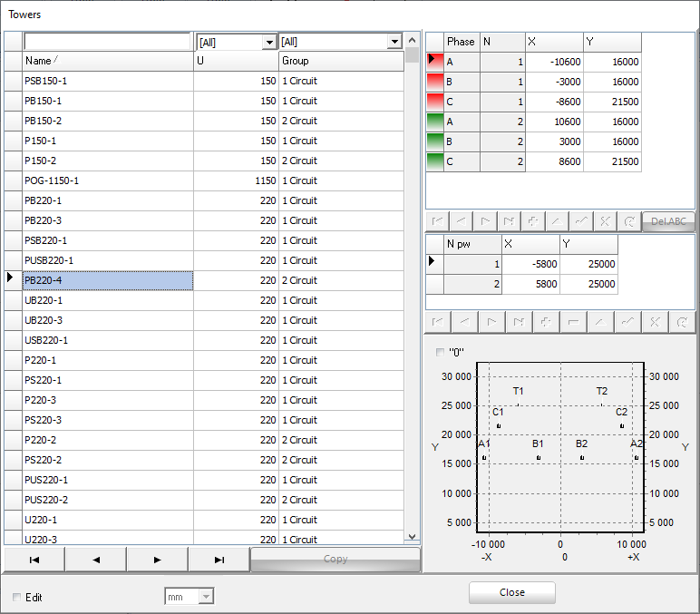
Task: Click the Group column header
Action: point(339,61)
